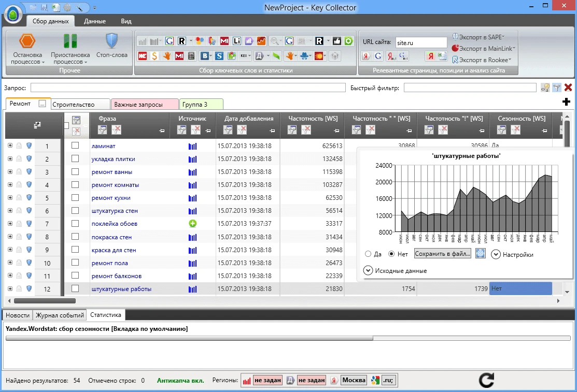Click the clear filter icon in Источник column
Viewport: 577px width, 392px height.
[x=196, y=130]
